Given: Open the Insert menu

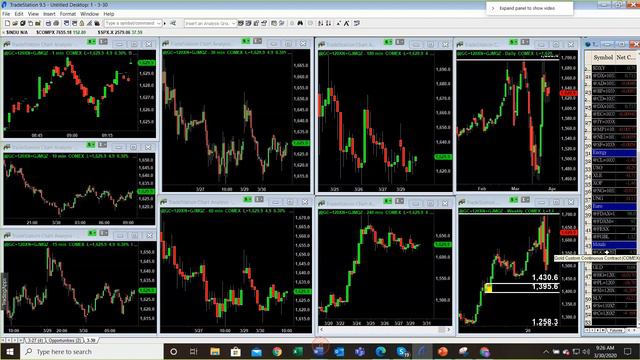Looking at the screenshot, I should 49,14.
